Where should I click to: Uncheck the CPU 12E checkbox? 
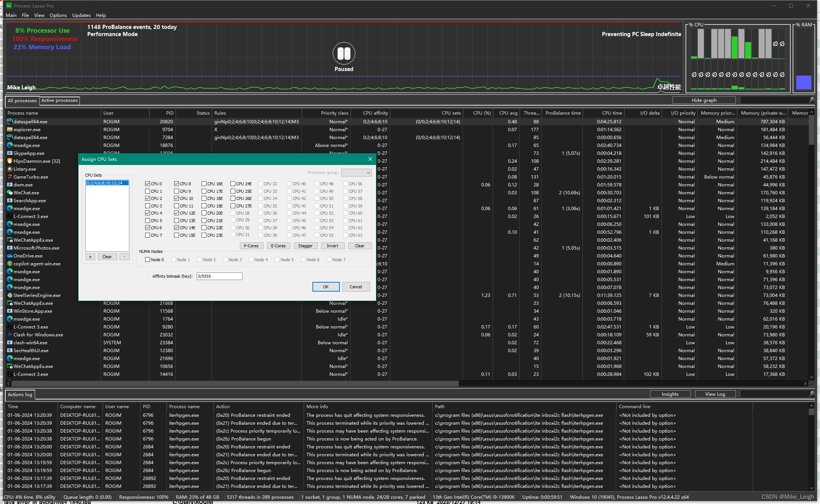click(177, 213)
